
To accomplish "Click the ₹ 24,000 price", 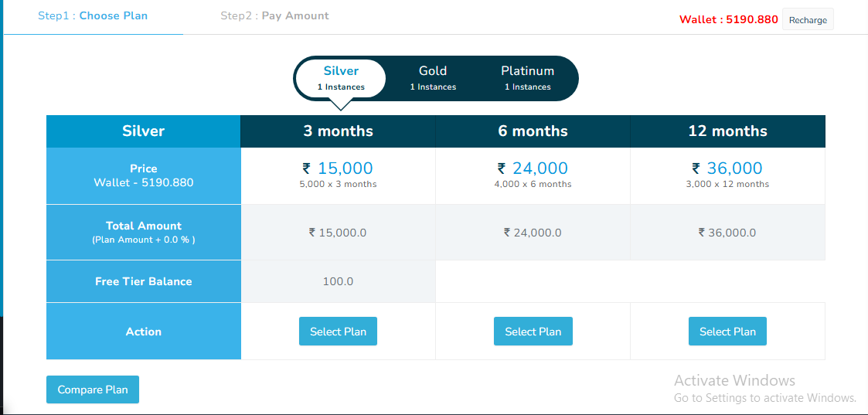I will (x=533, y=168).
